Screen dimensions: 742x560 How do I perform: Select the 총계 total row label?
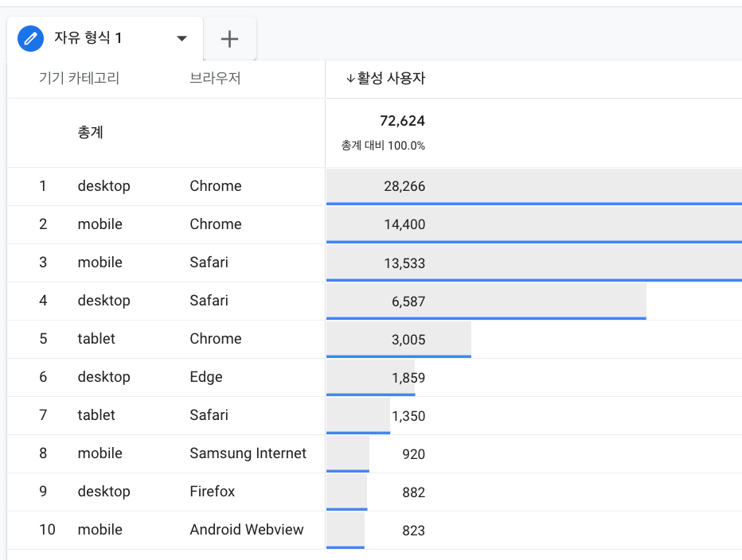click(x=91, y=132)
